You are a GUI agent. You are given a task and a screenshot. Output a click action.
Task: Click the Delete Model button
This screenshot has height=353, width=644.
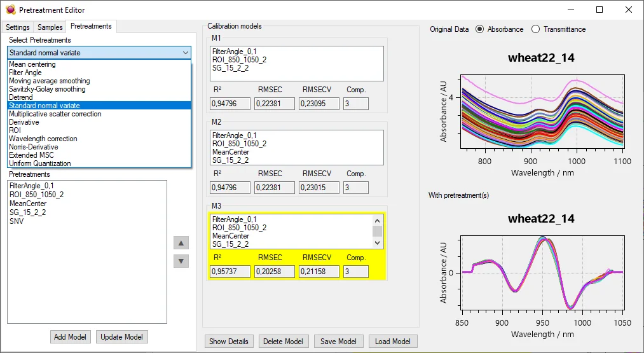[284, 342]
